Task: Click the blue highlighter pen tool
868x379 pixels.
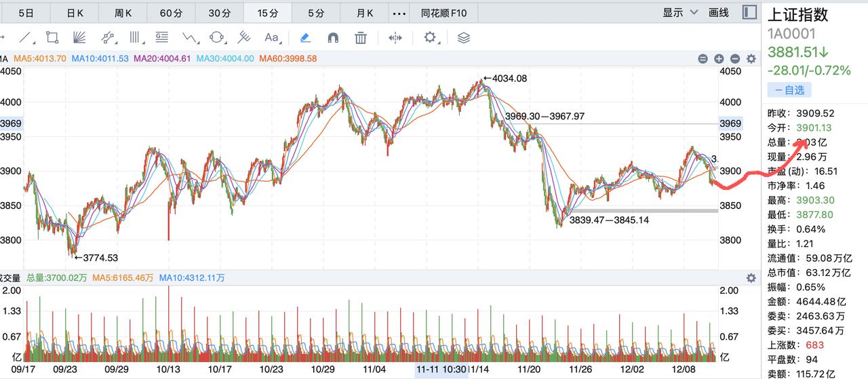Action: click(x=305, y=37)
